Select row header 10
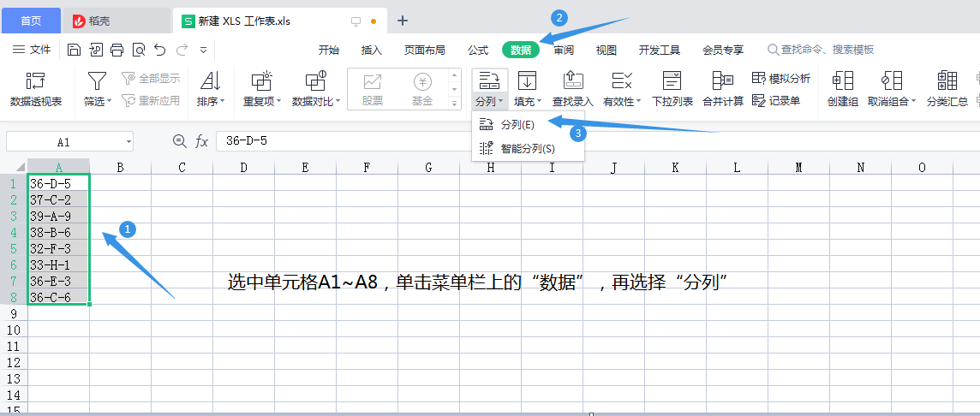980x416 pixels. point(14,330)
